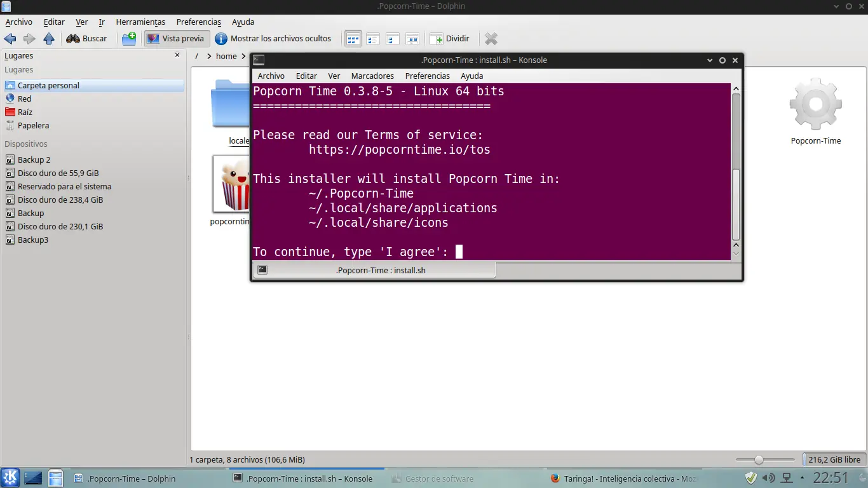Switch to Taringa Firefox taskbar entry
The height and width of the screenshot is (488, 868).
pyautogui.click(x=623, y=478)
